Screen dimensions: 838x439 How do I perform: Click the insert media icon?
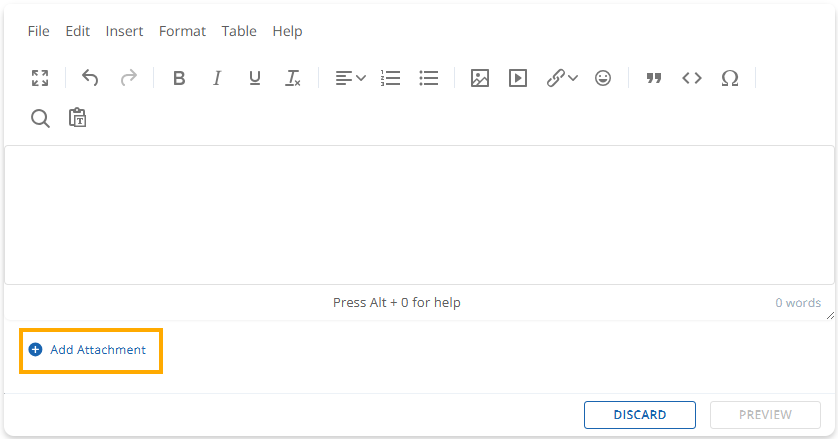pyautogui.click(x=518, y=78)
